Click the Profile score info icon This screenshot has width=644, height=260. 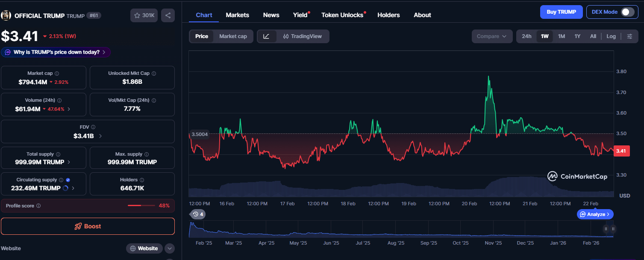coord(38,206)
